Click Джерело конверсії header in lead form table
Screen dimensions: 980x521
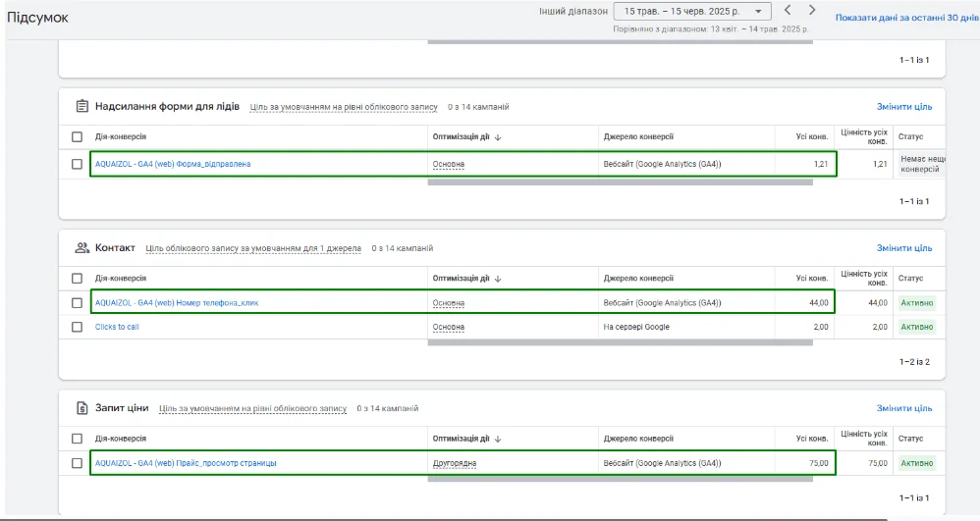(638, 136)
